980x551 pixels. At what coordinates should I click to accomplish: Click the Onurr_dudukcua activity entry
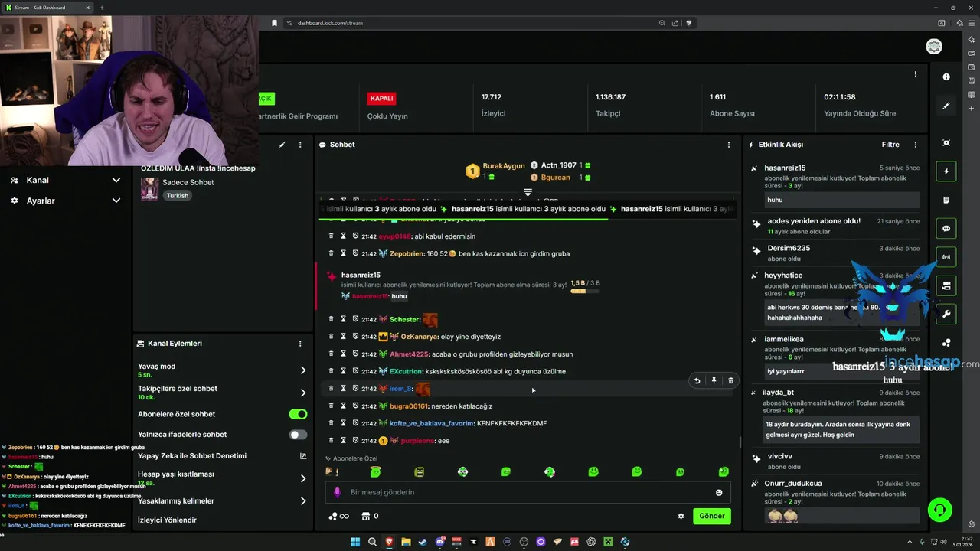(x=836, y=501)
